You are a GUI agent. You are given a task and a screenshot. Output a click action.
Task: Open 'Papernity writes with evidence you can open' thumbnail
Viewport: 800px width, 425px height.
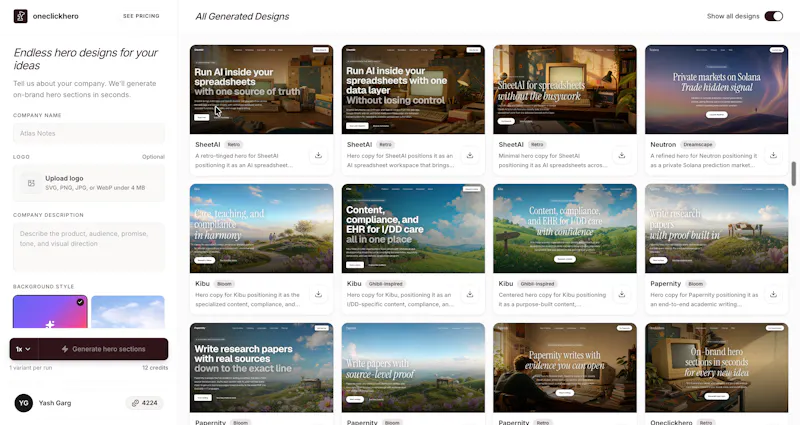(565, 367)
